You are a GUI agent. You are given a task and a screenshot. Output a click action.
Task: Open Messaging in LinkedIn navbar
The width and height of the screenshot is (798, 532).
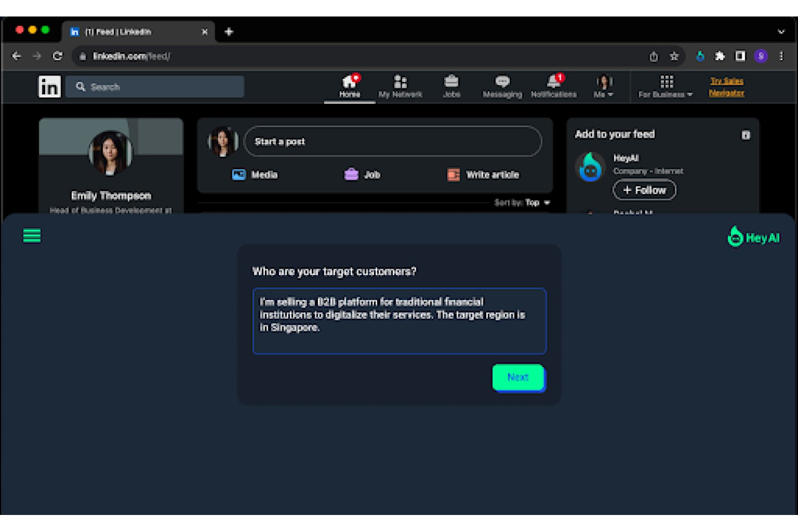point(502,87)
